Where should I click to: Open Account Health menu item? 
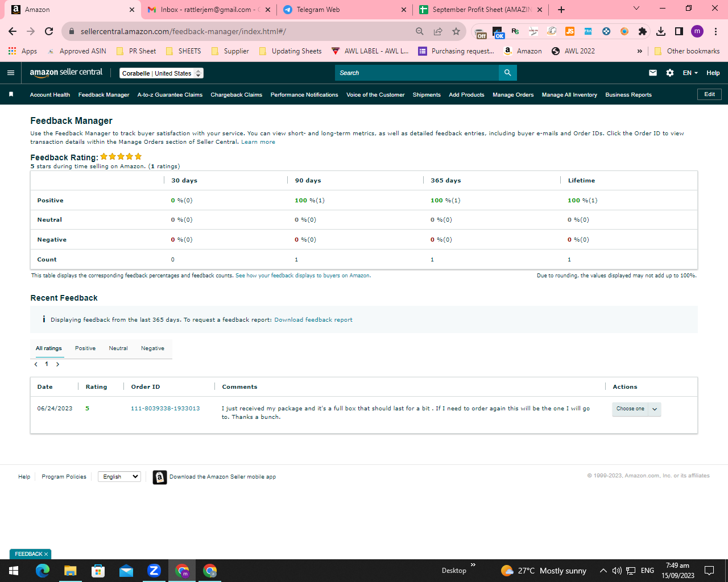[x=50, y=95]
